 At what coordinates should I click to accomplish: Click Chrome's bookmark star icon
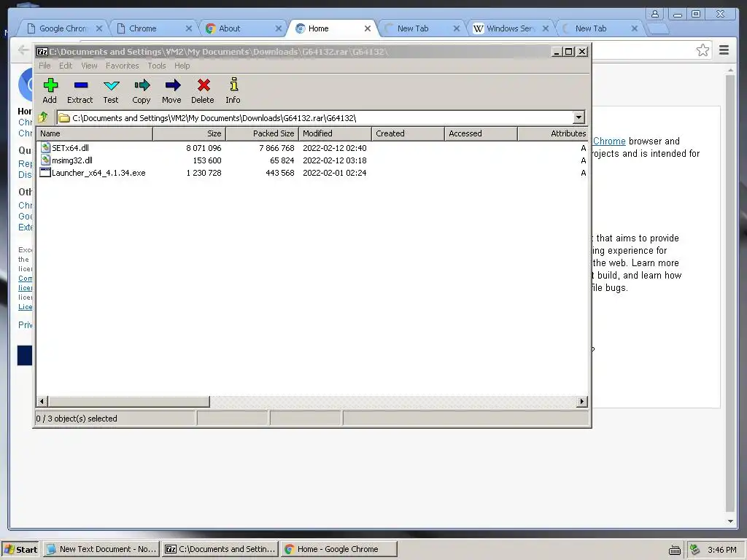(703, 50)
